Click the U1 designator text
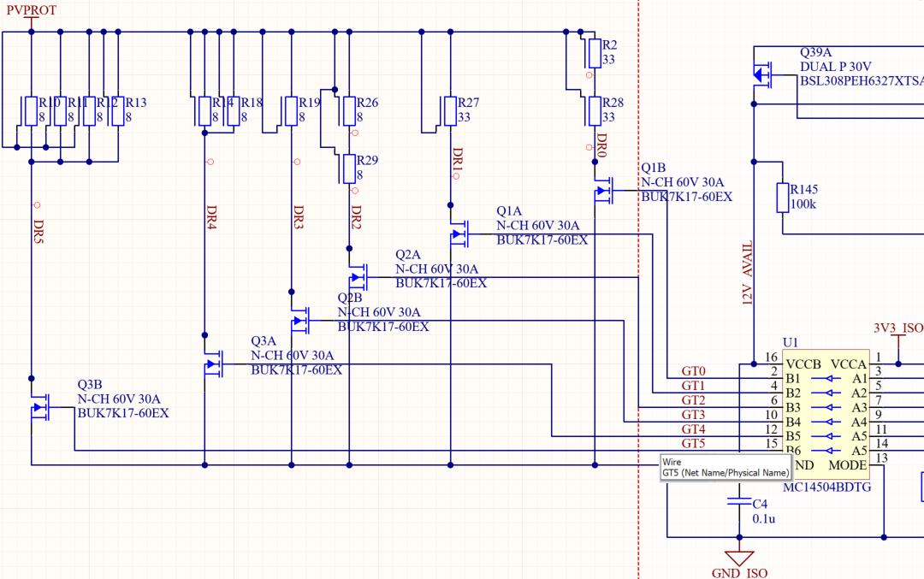 [x=791, y=343]
